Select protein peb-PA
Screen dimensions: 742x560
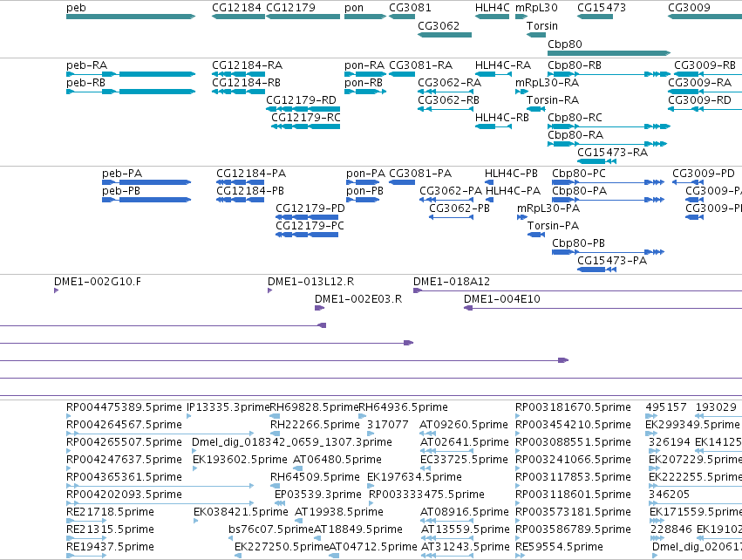(122, 174)
